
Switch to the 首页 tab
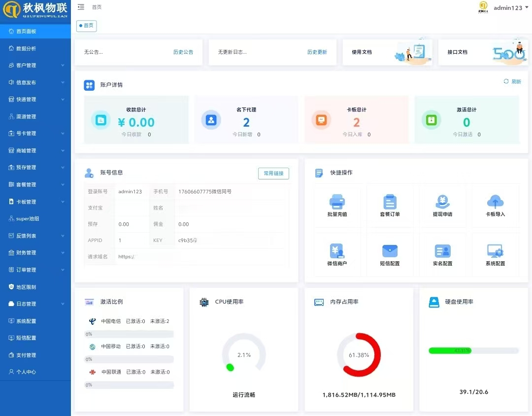[x=87, y=26]
